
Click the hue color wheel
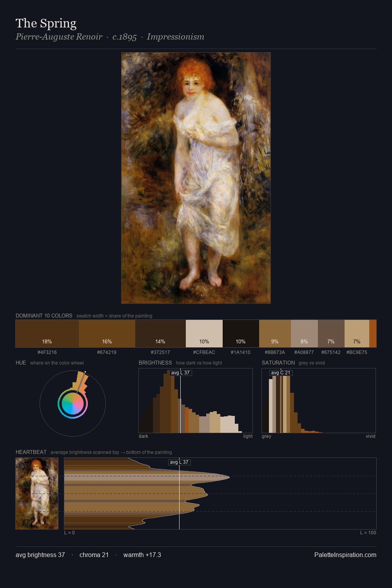pos(73,404)
